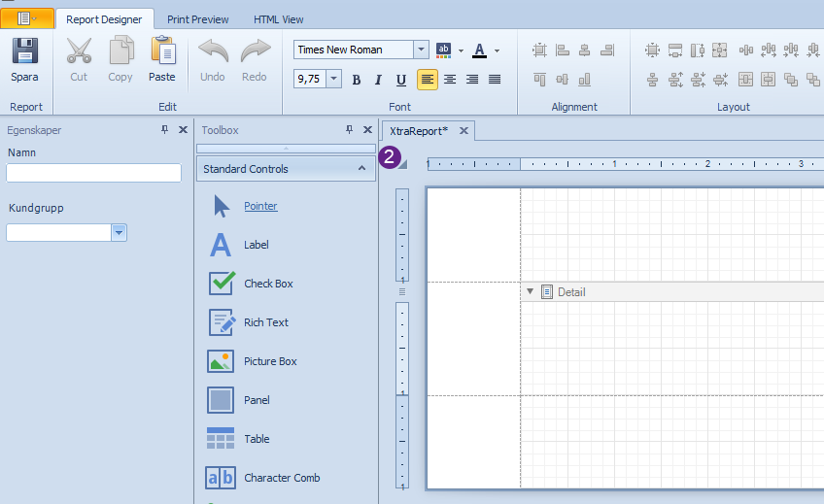Click the Cut scissors icon
824x504 pixels.
[79, 51]
